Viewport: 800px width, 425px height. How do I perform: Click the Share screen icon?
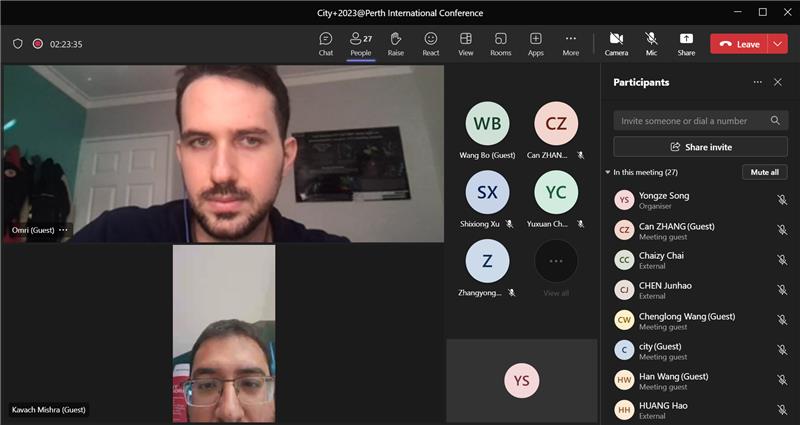686,43
